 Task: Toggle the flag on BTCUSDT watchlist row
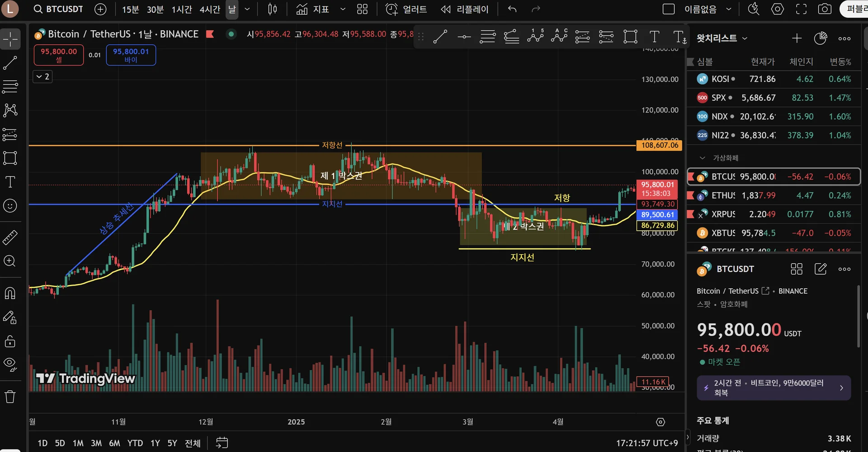pyautogui.click(x=690, y=176)
